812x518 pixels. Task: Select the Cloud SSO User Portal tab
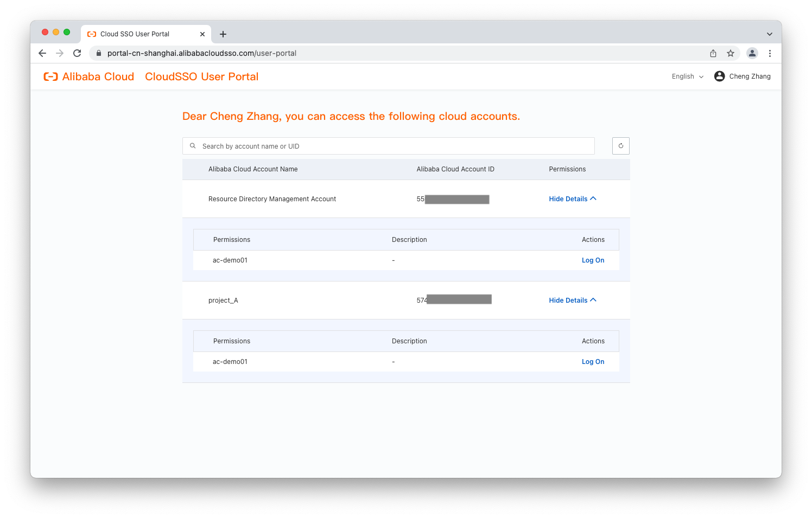point(136,34)
